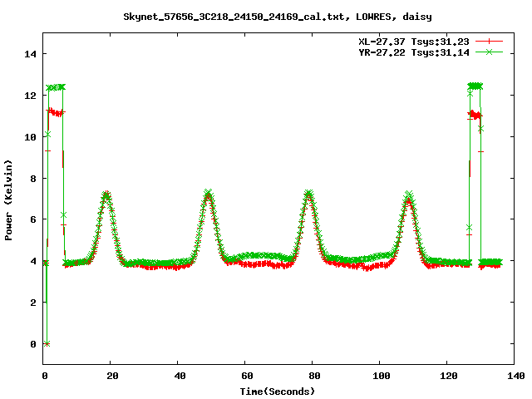Click the y-axis tick label 2
532x399 pixels.
[33, 303]
